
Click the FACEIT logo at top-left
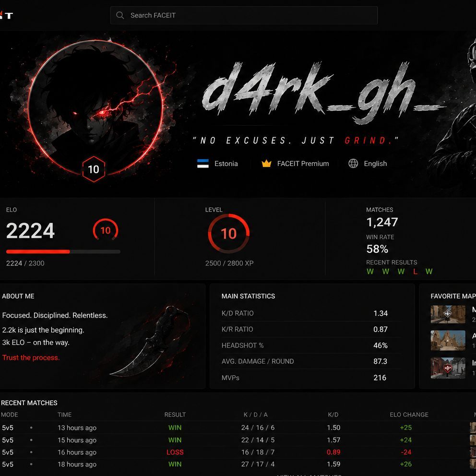coord(6,15)
